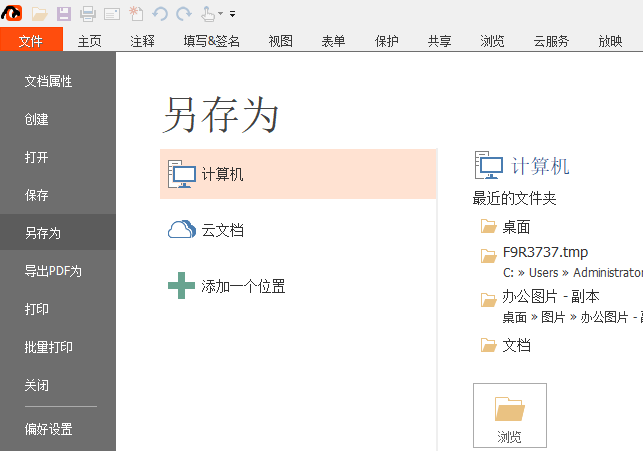Choose 导出PDF为 in the sidebar

pyautogui.click(x=58, y=271)
